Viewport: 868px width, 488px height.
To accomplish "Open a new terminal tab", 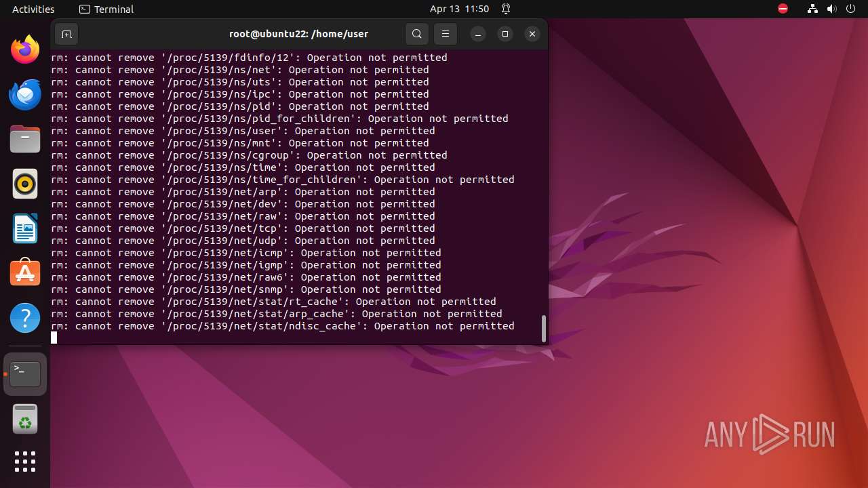I will pos(66,34).
